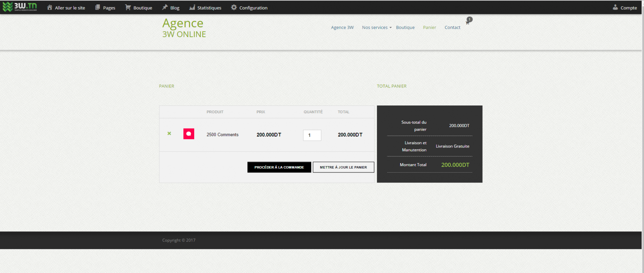The width and height of the screenshot is (644, 273).
Task: Click the home icon beside Aller sur le site
Action: [49, 7]
